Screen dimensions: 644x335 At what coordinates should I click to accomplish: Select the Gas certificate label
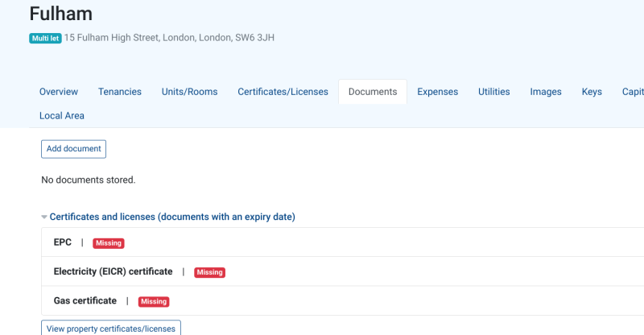(85, 301)
